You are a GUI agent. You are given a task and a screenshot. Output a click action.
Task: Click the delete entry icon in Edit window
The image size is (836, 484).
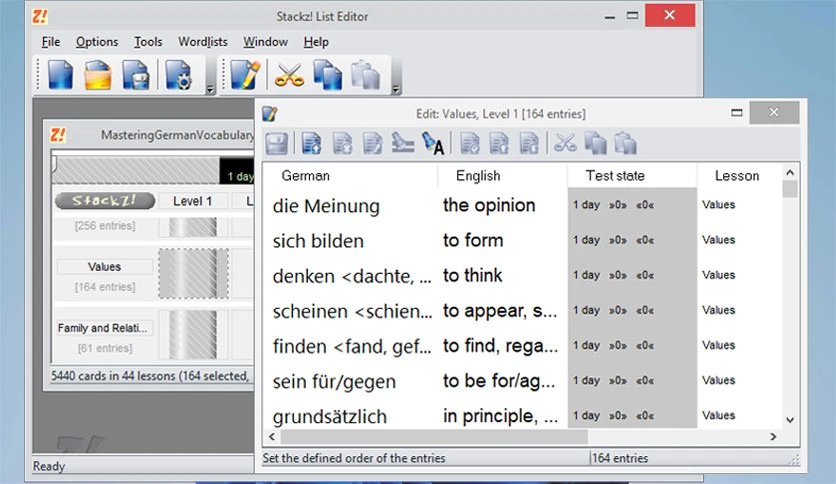pyautogui.click(x=342, y=143)
